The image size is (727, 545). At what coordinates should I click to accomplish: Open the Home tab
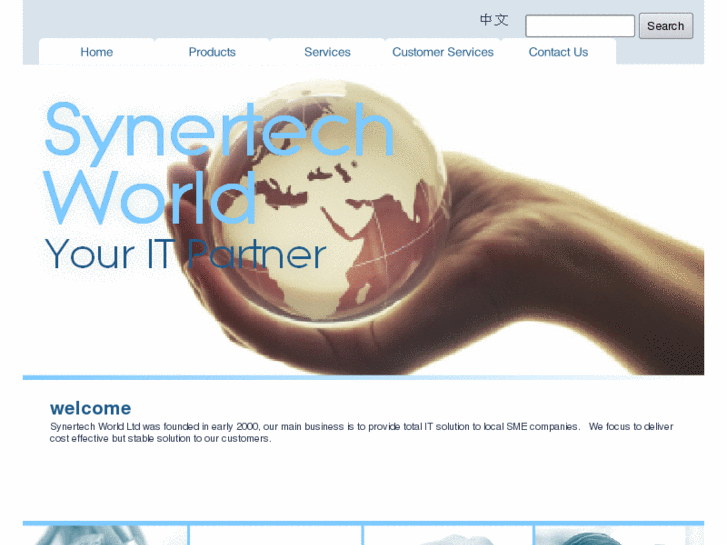(96, 52)
